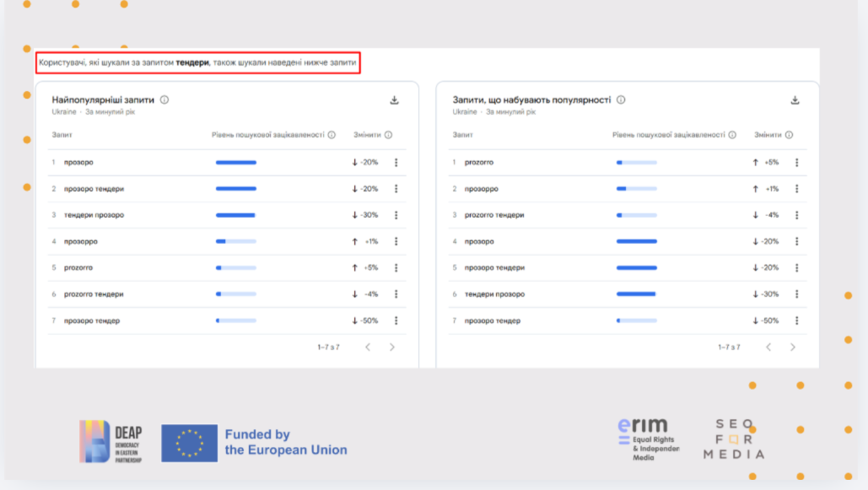Open help icon beside Запити, що набувають популярності
This screenshot has width=868, height=490.
click(621, 100)
